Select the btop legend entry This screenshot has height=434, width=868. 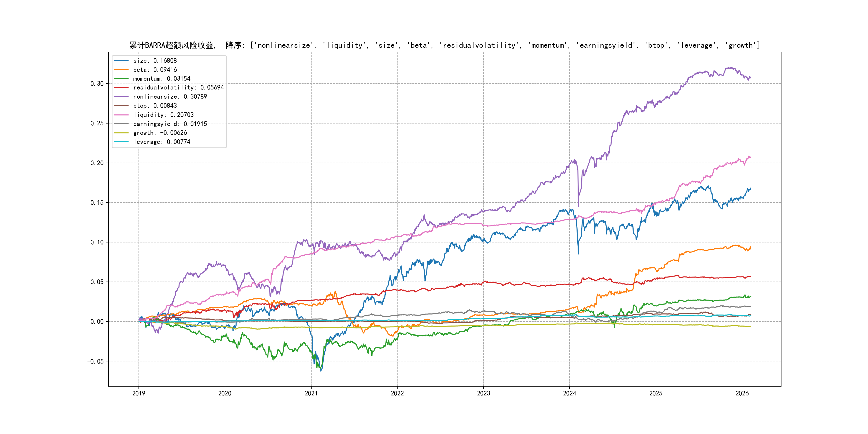pos(155,106)
